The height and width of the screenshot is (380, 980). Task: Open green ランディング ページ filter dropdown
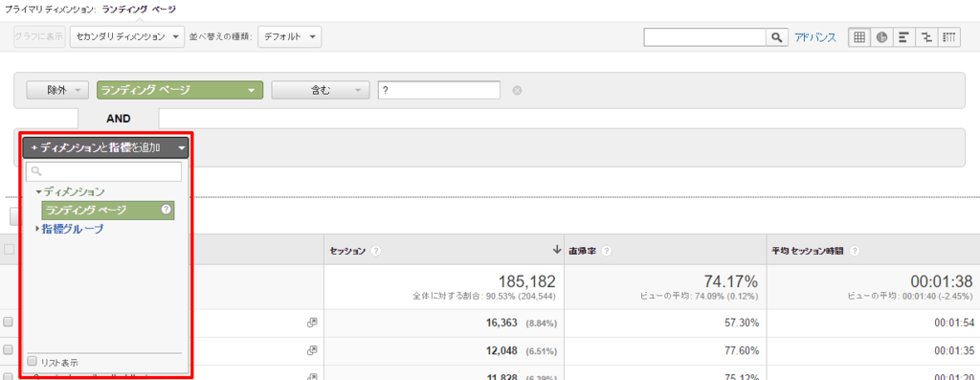pos(180,90)
